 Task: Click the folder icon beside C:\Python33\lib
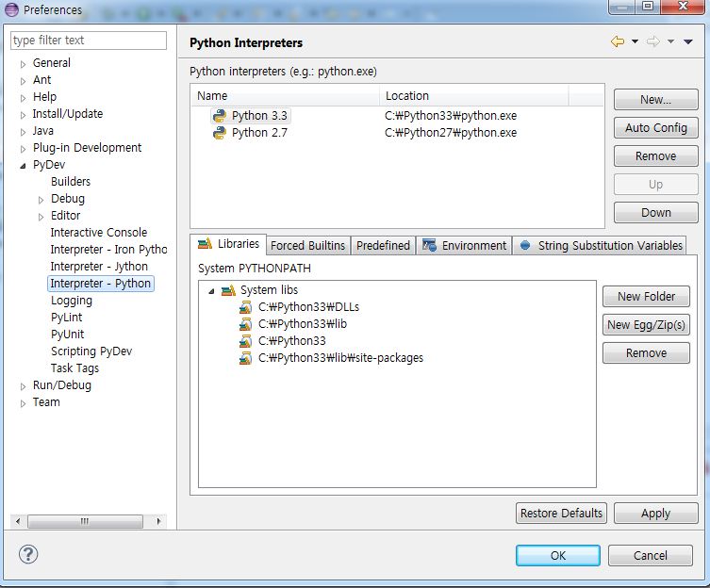tap(245, 324)
